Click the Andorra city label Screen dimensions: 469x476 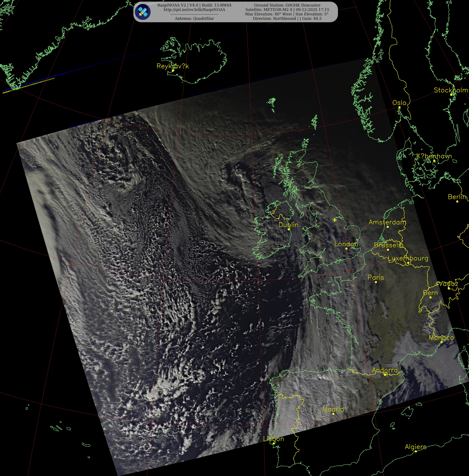385,370
